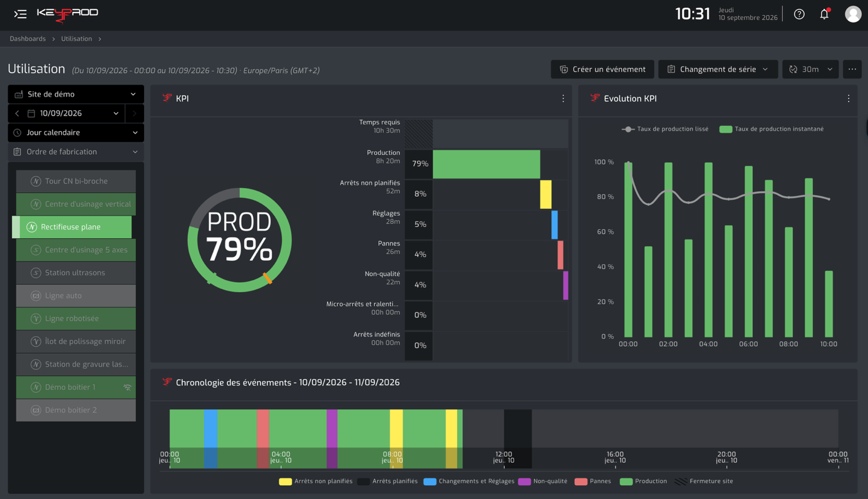Click the wifi icon on Démo boitier 1
Screen dimensions: 868x499
coord(128,387)
